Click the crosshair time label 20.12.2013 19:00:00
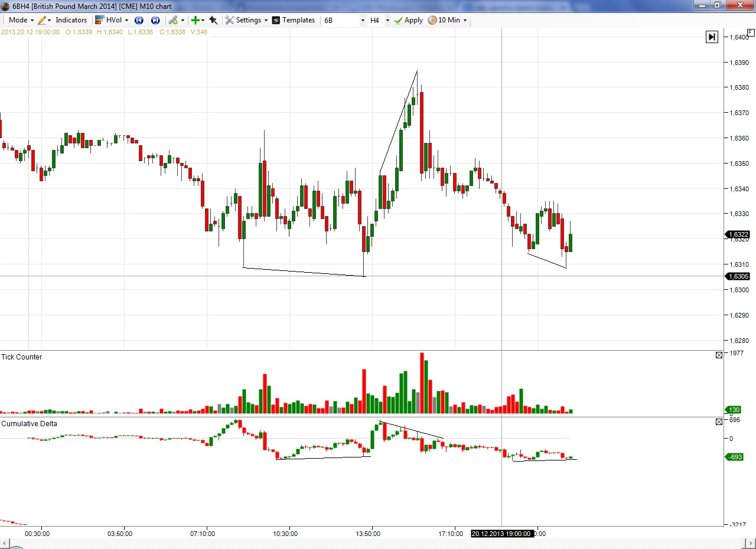756x549 pixels. click(x=501, y=534)
